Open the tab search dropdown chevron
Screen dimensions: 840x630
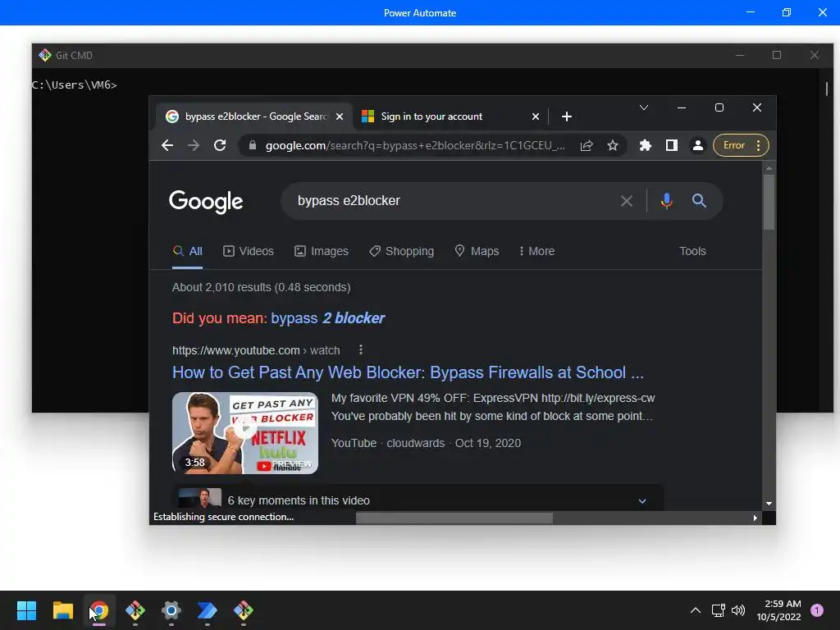pyautogui.click(x=644, y=107)
